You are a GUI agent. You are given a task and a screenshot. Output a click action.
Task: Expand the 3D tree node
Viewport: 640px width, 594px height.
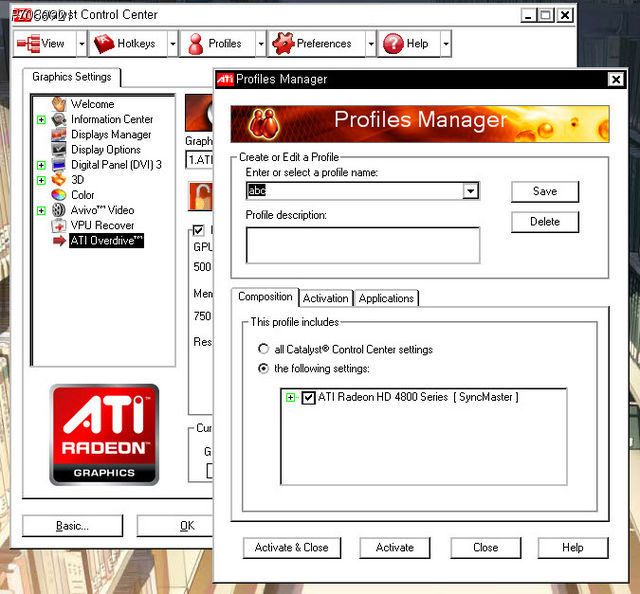(x=41, y=180)
